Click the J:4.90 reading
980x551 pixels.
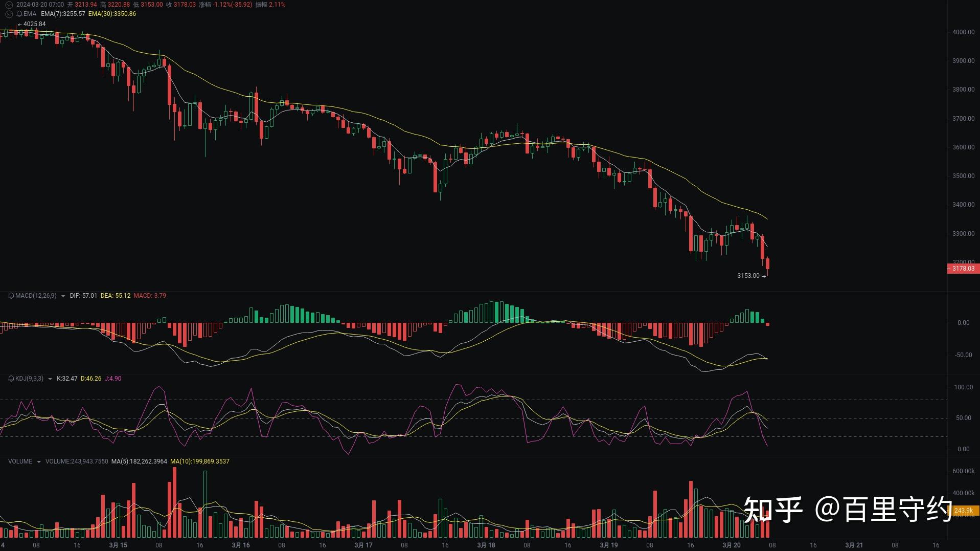pos(113,379)
